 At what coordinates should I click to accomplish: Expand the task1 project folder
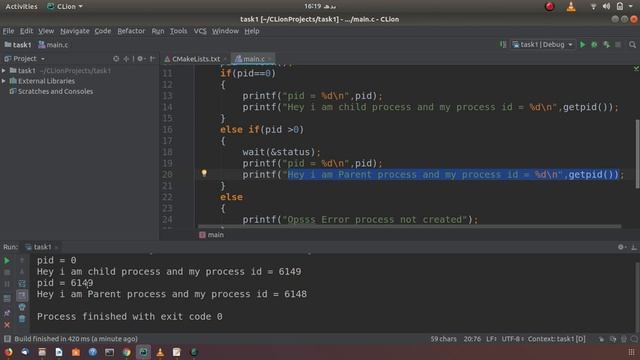point(4,71)
